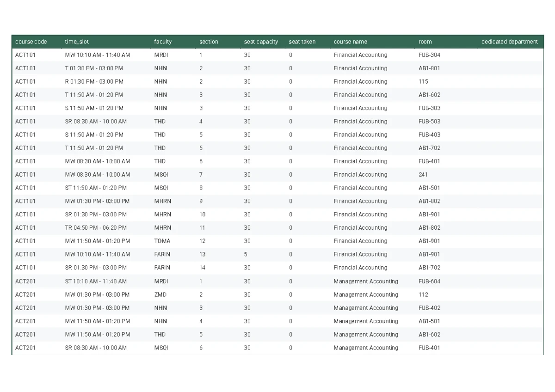Click the 'faculty' column header
The image size is (555, 392).
pyautogui.click(x=163, y=42)
